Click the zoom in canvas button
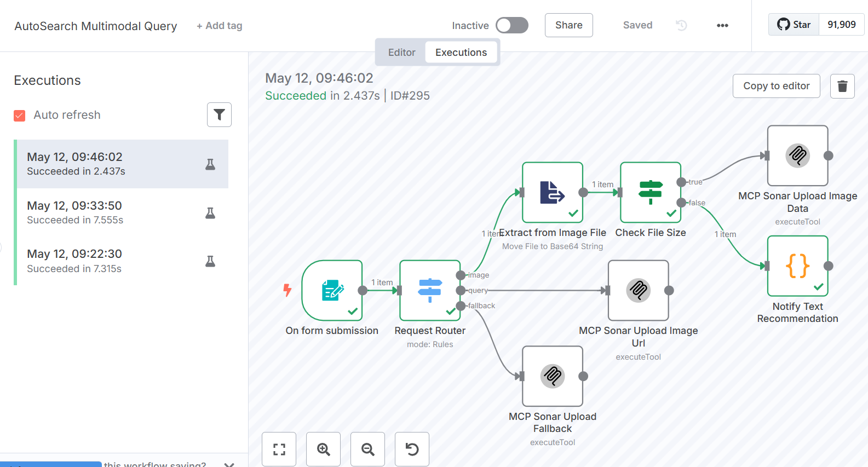This screenshot has height=467, width=868. tap(324, 449)
